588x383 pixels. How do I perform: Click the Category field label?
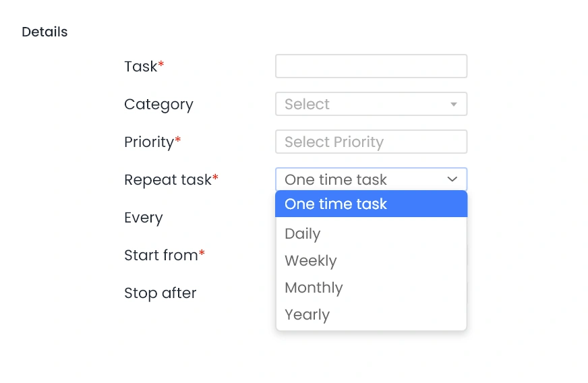(158, 105)
